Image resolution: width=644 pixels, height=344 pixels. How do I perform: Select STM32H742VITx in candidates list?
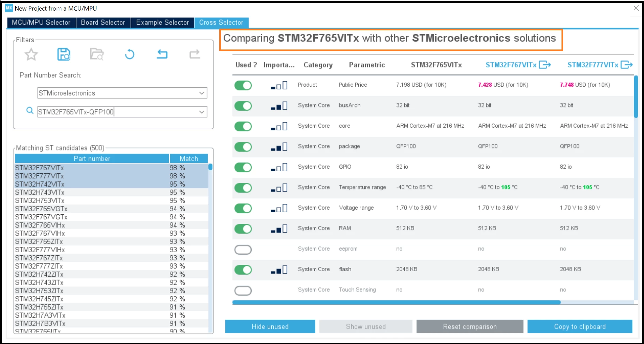111,184
